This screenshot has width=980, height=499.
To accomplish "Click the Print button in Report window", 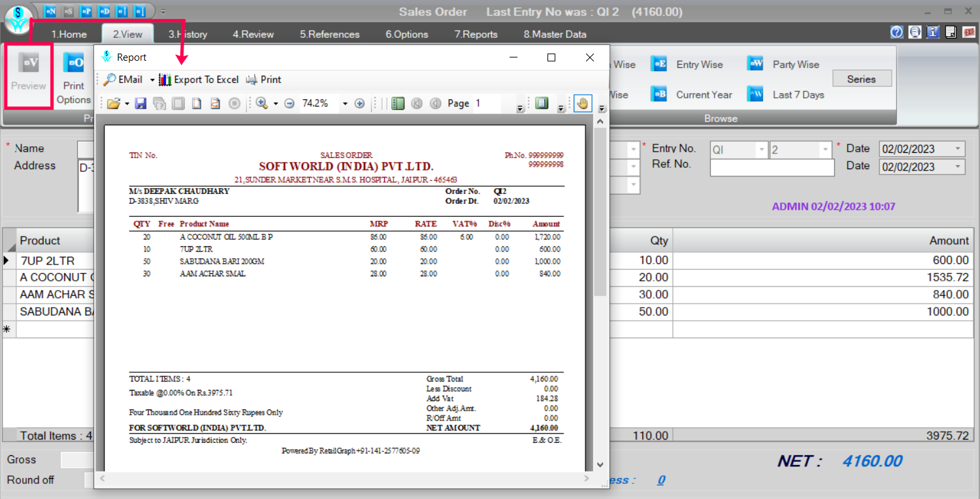I will point(264,80).
